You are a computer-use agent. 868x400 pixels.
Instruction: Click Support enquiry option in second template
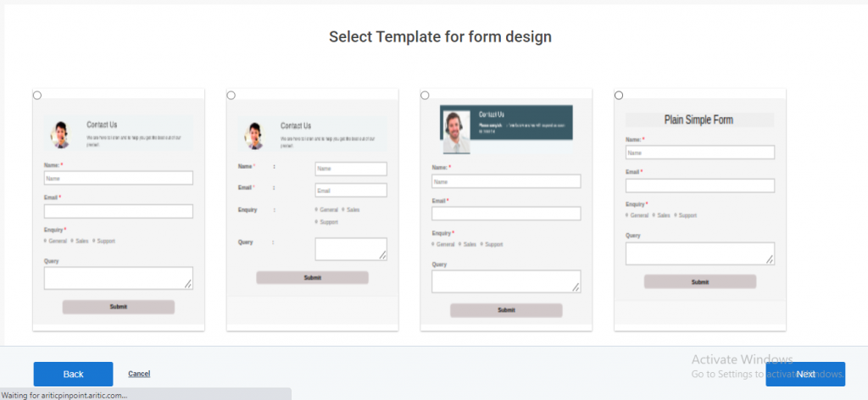326,222
